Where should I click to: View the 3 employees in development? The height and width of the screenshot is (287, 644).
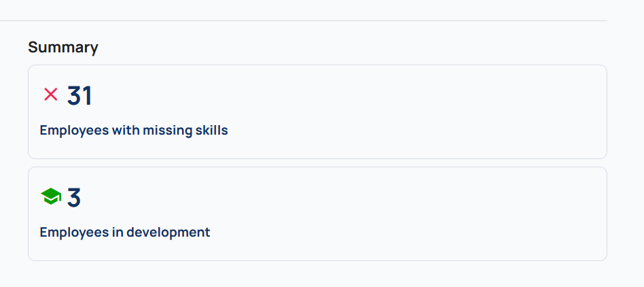pyautogui.click(x=74, y=197)
